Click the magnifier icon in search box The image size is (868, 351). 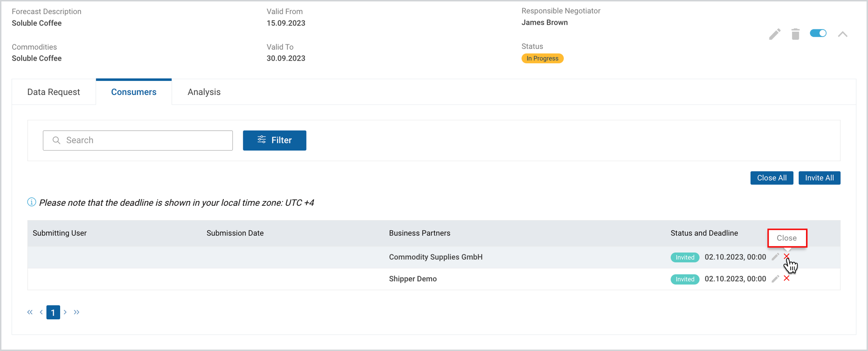coord(57,140)
